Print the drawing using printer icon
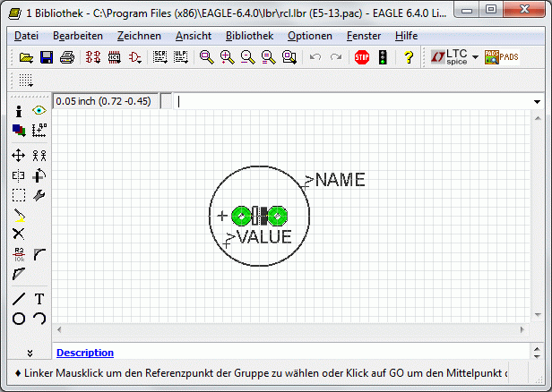Screen dimensions: 552x392 (x=67, y=57)
